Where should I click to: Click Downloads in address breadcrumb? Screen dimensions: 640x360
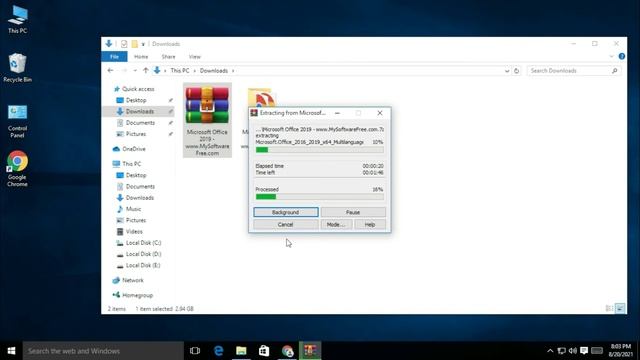click(x=214, y=71)
